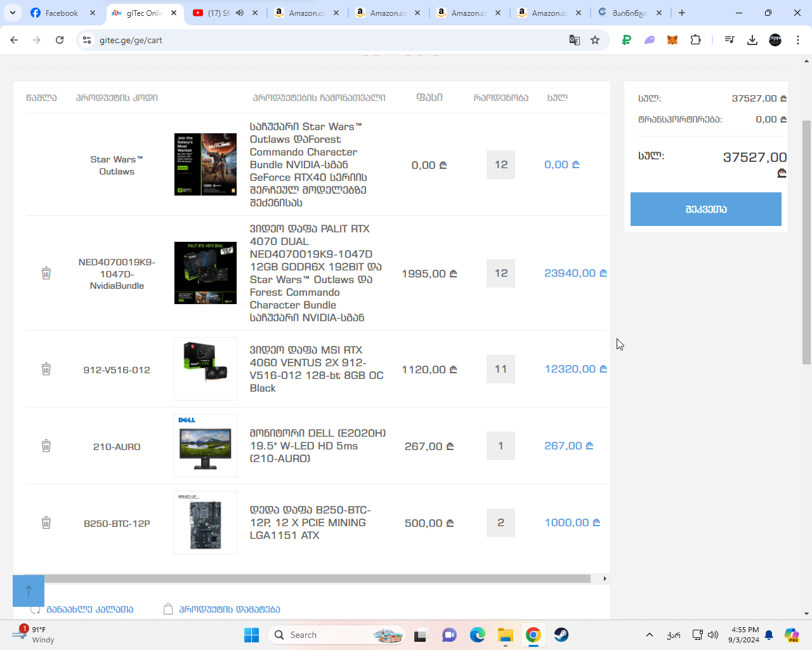Remove the MSI RTX 4060 from cart
The height and width of the screenshot is (650, 812).
(x=46, y=369)
